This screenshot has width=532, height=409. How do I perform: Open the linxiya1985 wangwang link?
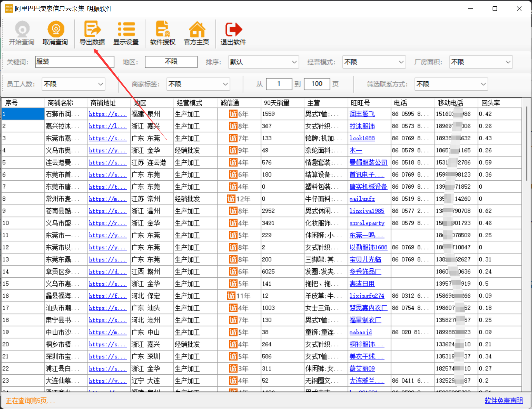[x=367, y=211]
